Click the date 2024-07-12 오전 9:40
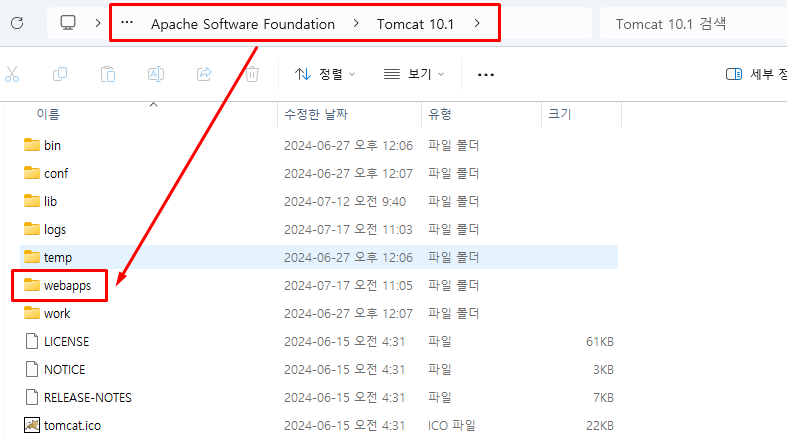 pos(345,202)
